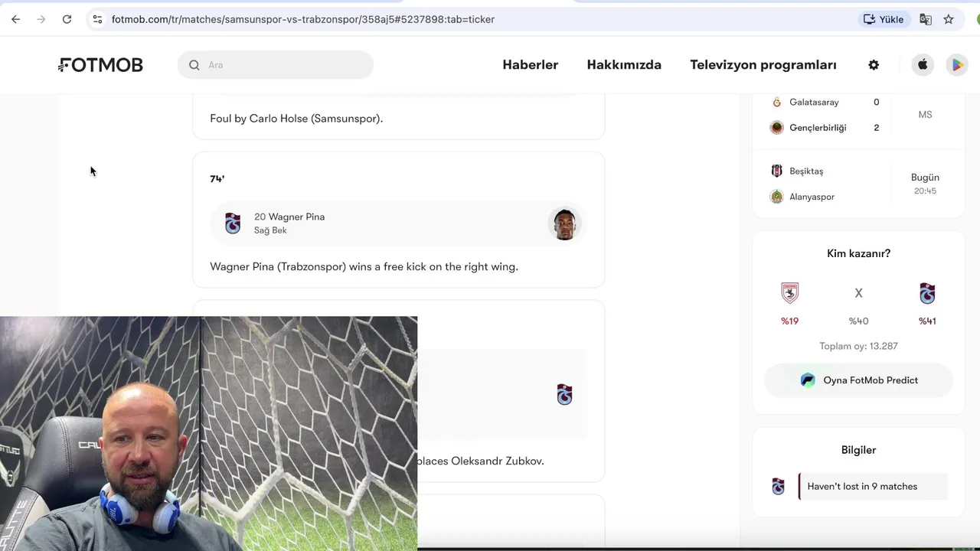View site information icon in address bar
This screenshot has height=551, width=980.
click(x=97, y=19)
